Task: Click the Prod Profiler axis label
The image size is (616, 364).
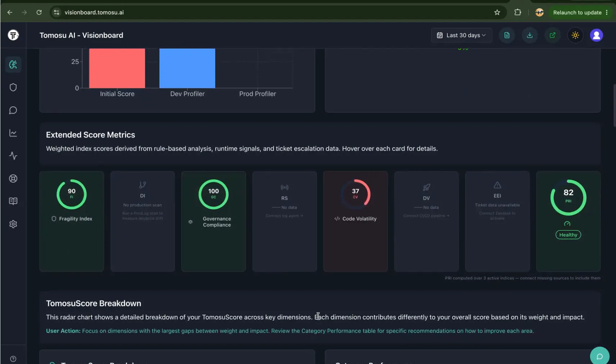Action: tap(258, 94)
